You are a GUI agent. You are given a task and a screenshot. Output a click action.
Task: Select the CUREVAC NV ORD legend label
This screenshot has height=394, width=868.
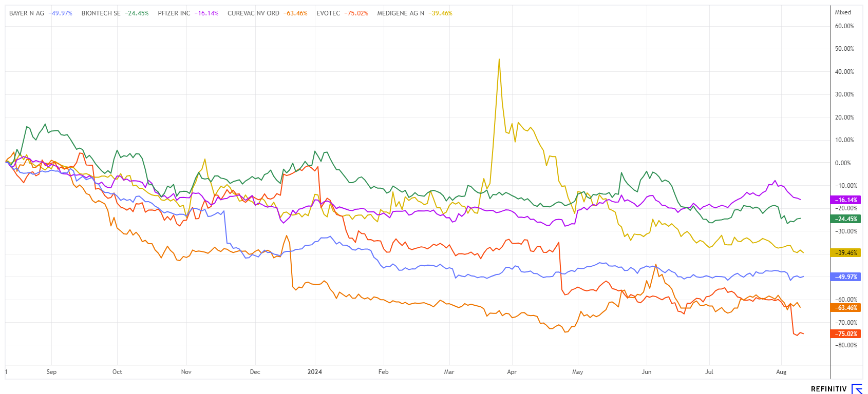253,13
